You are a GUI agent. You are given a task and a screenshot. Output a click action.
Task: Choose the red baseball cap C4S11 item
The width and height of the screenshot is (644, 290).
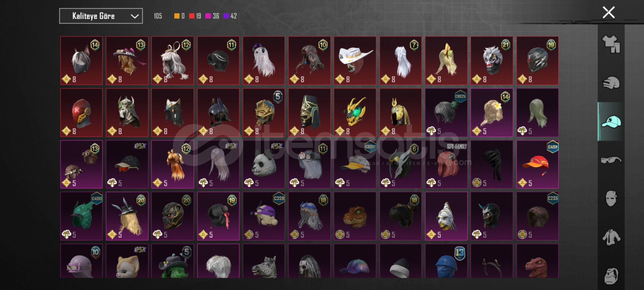pos(537,164)
